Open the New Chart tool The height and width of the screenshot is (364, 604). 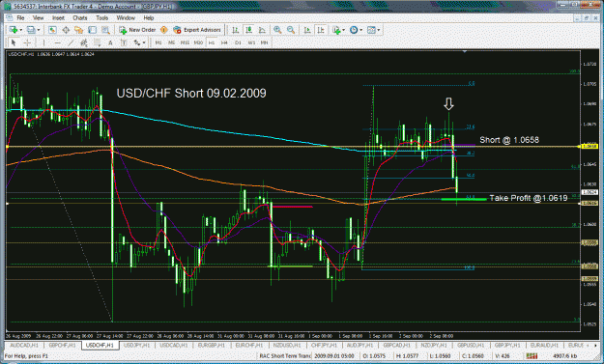pyautogui.click(x=14, y=30)
